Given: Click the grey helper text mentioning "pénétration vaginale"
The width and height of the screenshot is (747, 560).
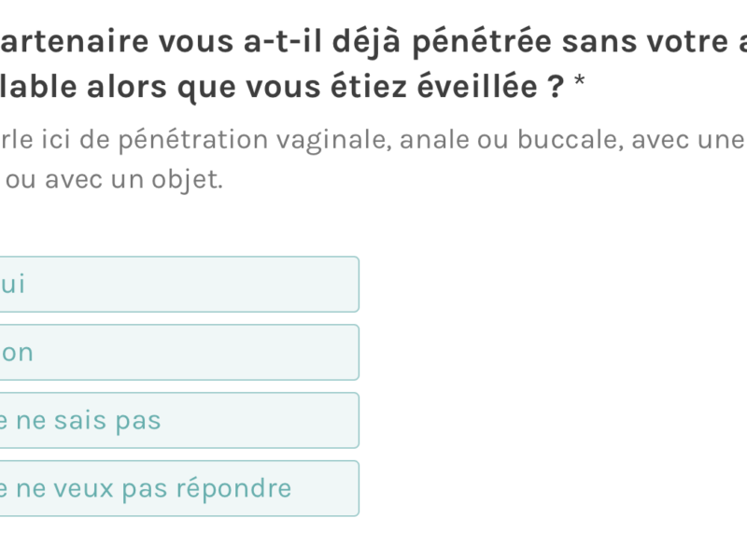Looking at the screenshot, I should 373,140.
